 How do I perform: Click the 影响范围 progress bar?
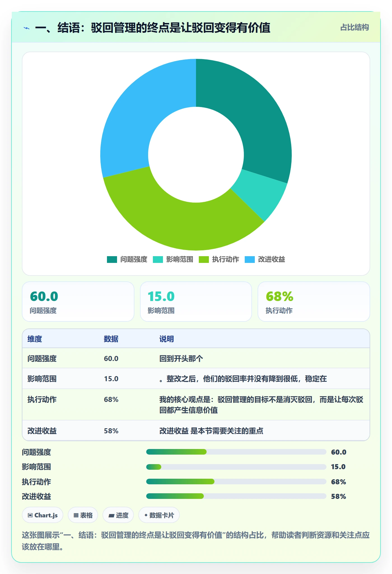[x=236, y=467]
